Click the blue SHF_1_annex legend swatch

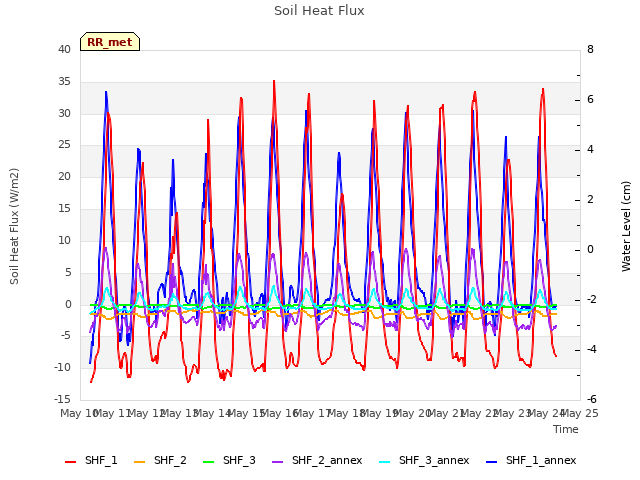click(x=492, y=462)
